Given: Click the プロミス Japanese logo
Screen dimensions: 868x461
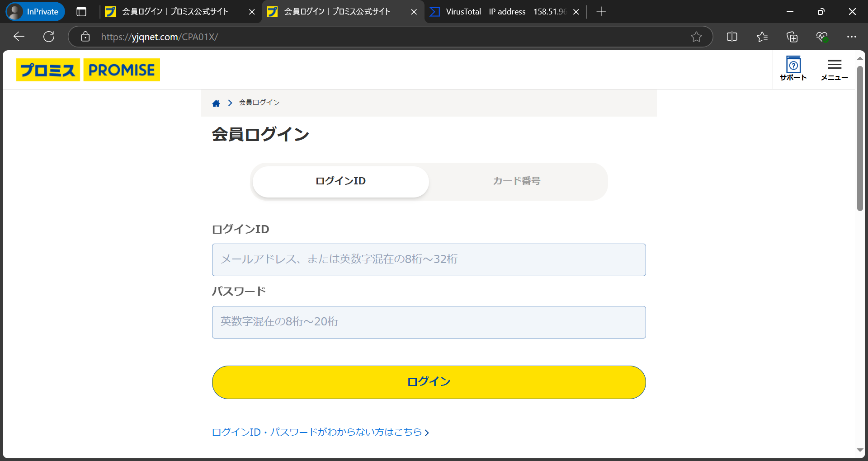Looking at the screenshot, I should click(x=48, y=70).
